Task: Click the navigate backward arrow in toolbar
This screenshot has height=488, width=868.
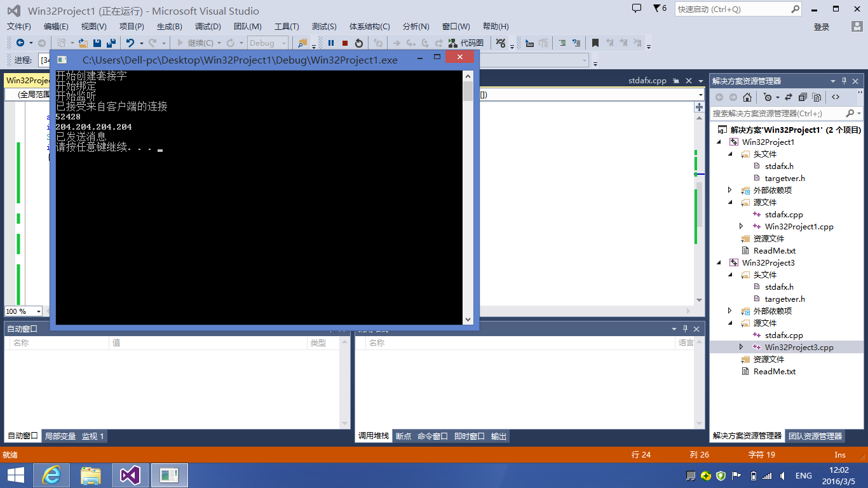Action: [x=20, y=43]
